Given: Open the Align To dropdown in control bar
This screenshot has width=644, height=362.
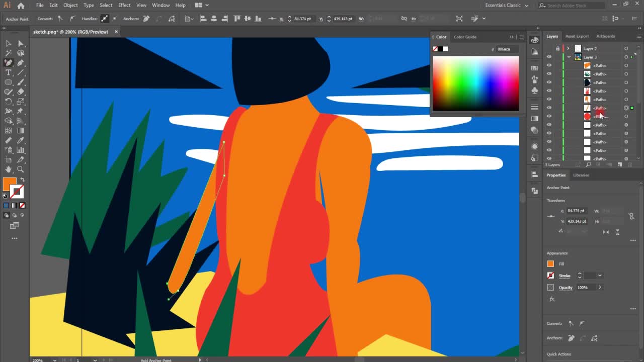Looking at the screenshot, I should tap(189, 19).
